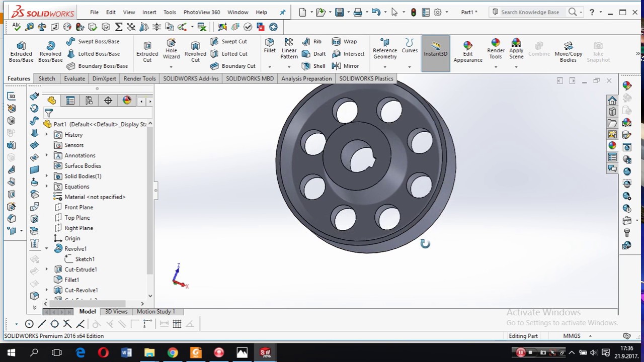Click the Draft tool
This screenshot has width=644, height=362.
(x=314, y=54)
